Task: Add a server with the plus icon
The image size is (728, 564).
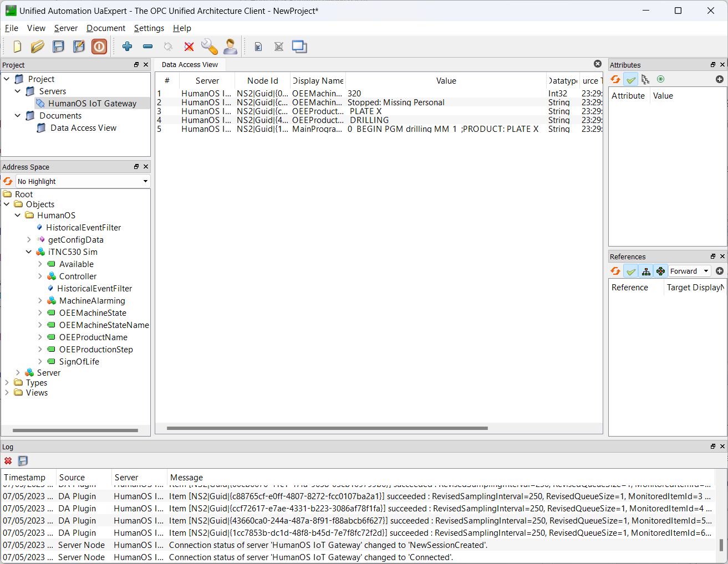Action: tap(127, 47)
